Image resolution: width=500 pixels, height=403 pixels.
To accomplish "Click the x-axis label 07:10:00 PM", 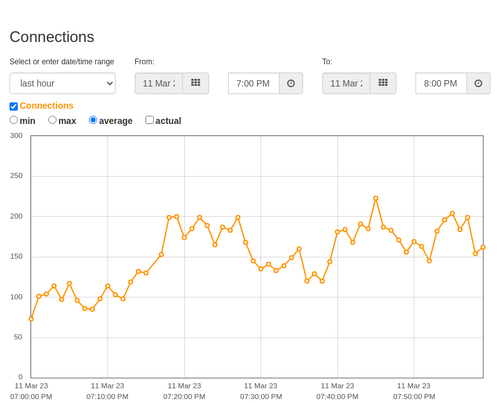I will [107, 397].
